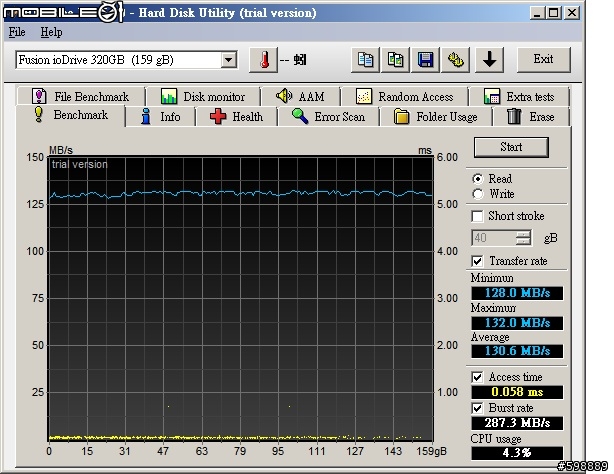The image size is (614, 474).
Task: Open options gears icon
Action: click(x=455, y=60)
